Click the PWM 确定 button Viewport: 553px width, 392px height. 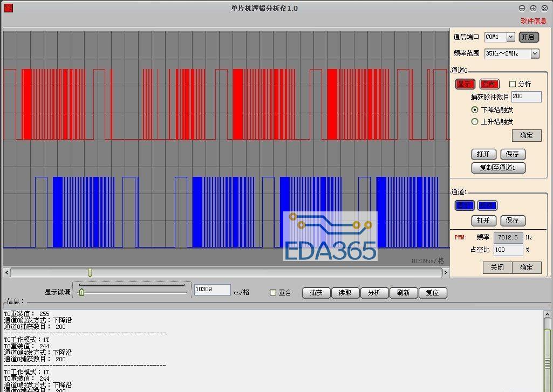point(526,267)
